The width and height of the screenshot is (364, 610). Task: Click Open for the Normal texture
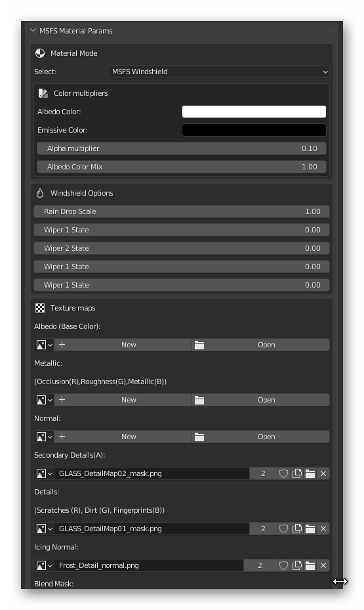[x=260, y=437]
